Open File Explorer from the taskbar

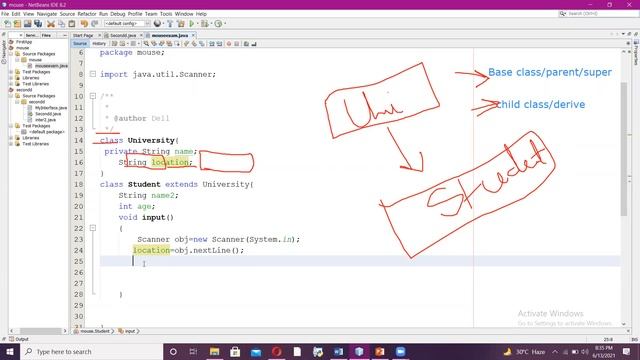pos(214,351)
